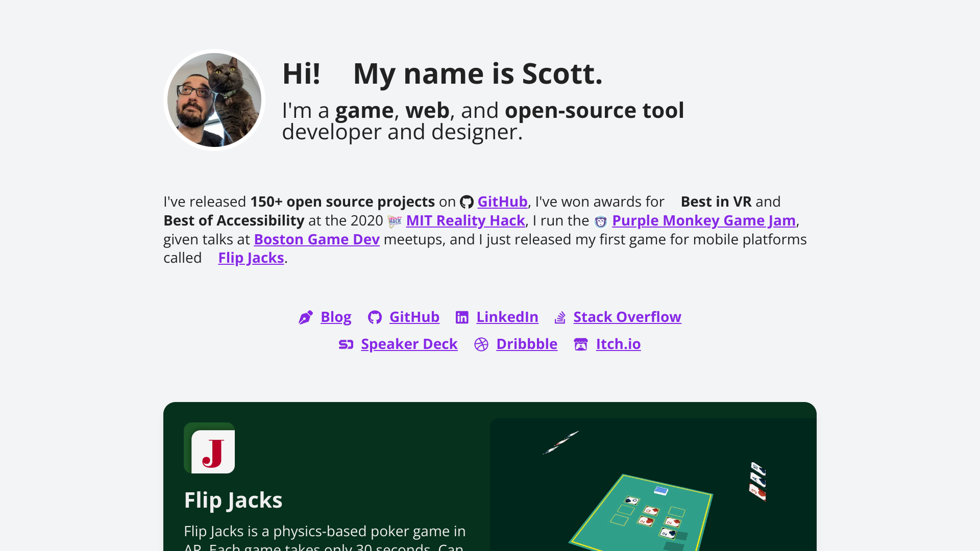The height and width of the screenshot is (551, 980).
Task: Open the Speaker Deck link
Action: 409,344
